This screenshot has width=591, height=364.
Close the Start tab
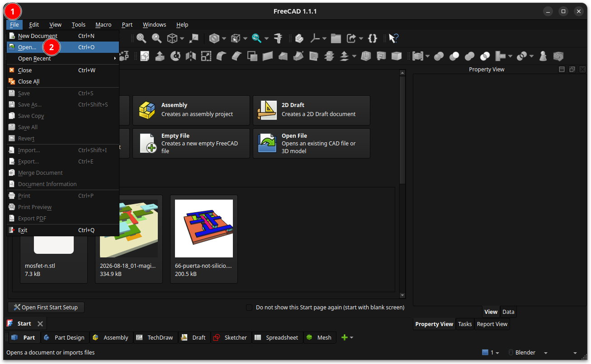tap(40, 324)
